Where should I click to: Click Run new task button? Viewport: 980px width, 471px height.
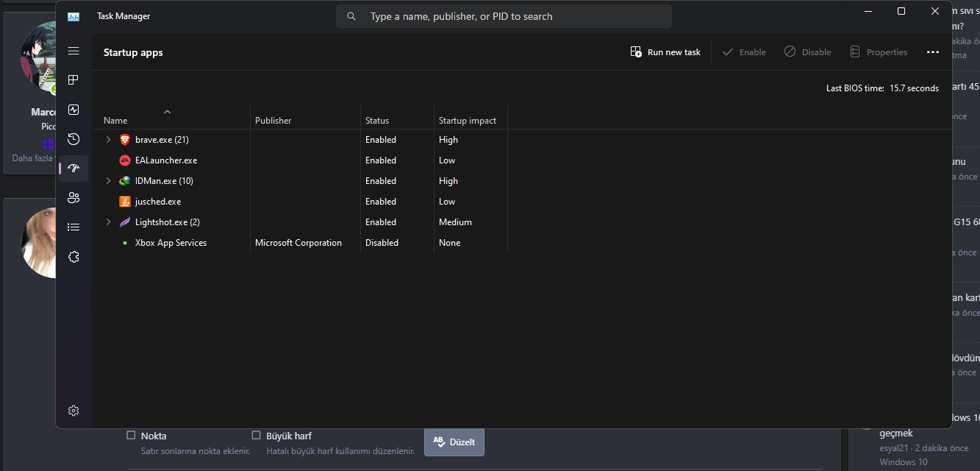(x=665, y=52)
